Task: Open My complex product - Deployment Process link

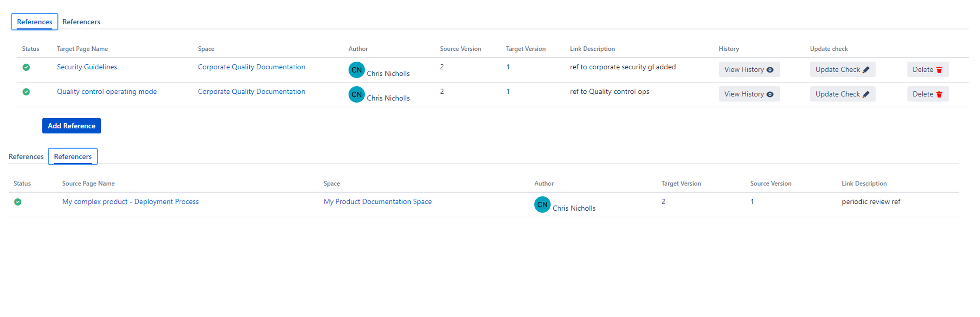Action: click(x=130, y=202)
